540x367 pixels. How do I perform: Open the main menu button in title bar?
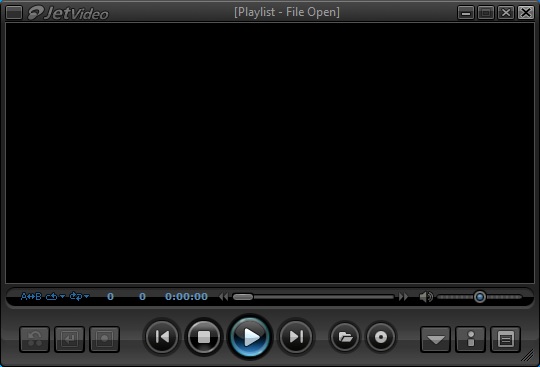pyautogui.click(x=14, y=13)
